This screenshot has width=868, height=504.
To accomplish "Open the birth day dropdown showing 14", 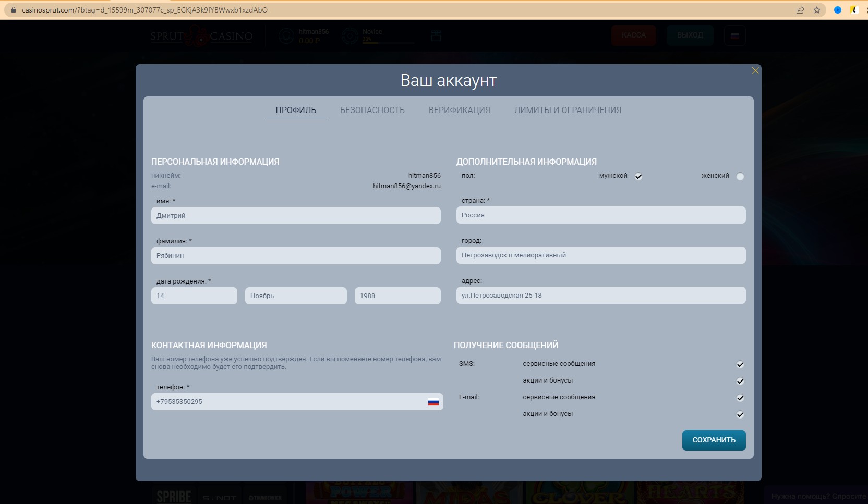I will point(194,296).
